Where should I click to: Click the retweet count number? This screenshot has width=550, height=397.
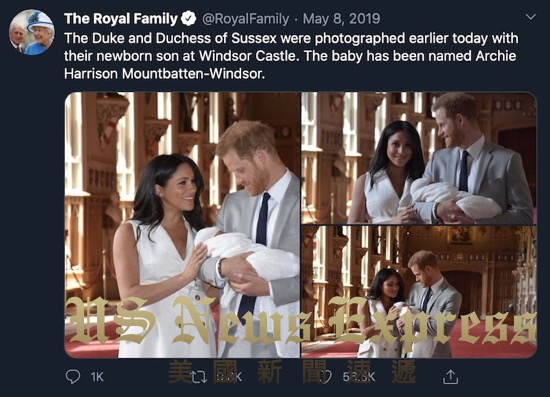point(229,377)
